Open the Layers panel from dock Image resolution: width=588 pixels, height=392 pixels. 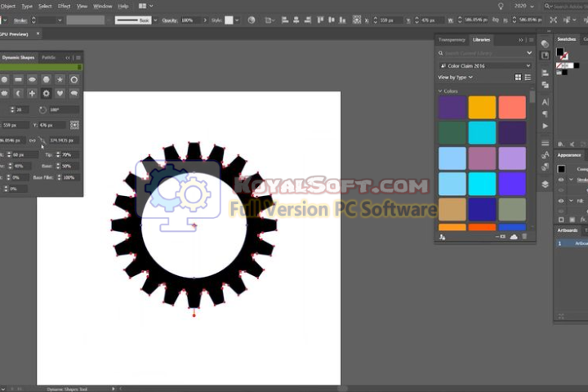tap(546, 185)
